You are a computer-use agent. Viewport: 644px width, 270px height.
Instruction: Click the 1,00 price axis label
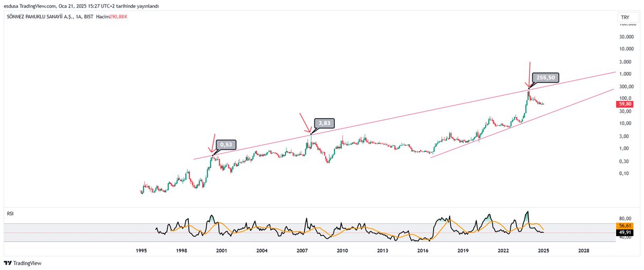(x=625, y=148)
